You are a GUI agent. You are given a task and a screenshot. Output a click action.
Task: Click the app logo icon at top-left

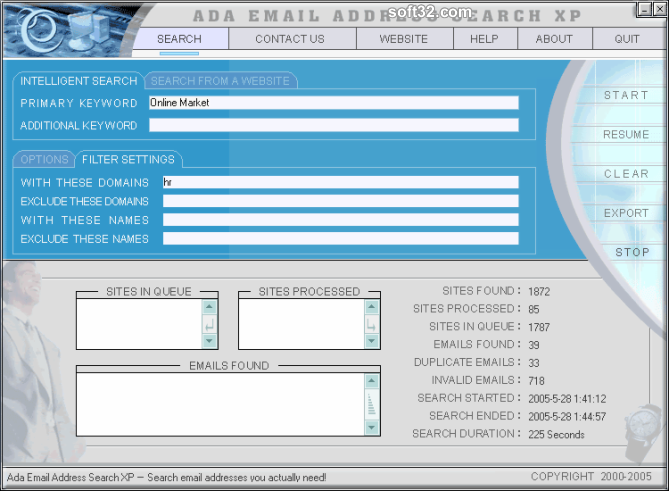point(41,31)
